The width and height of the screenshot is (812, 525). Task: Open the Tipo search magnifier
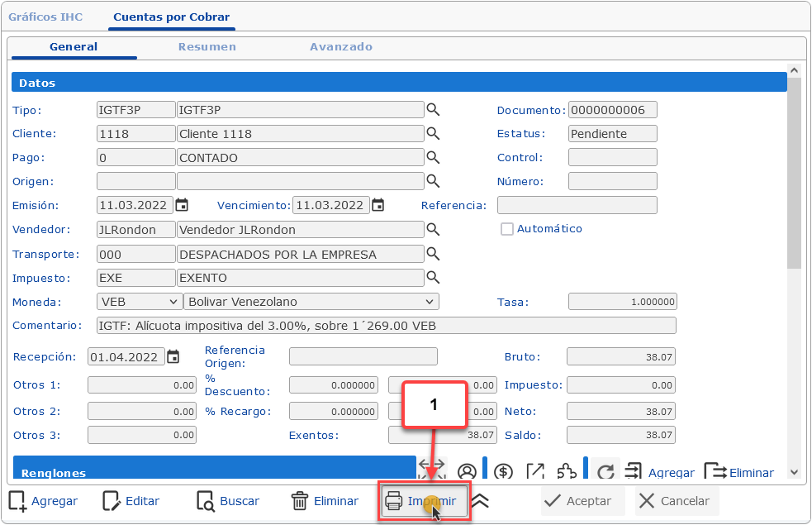433,110
